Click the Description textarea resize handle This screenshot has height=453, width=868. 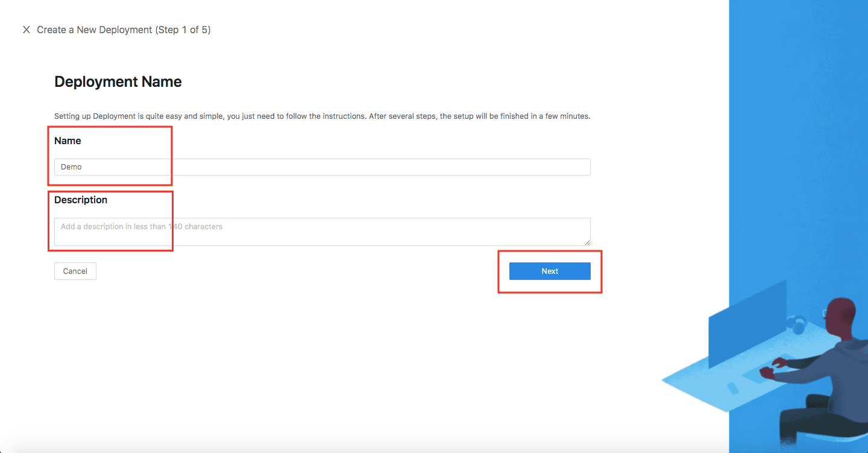click(587, 242)
